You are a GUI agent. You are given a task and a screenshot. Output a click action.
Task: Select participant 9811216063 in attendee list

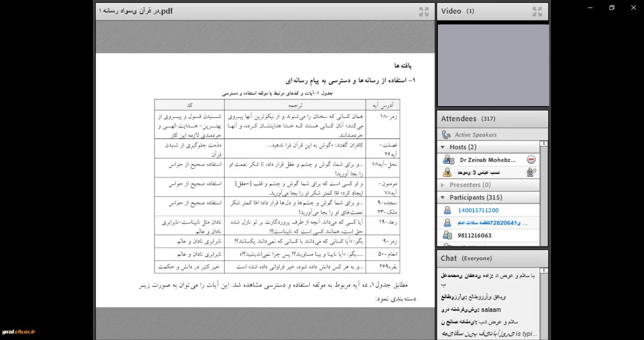474,235
